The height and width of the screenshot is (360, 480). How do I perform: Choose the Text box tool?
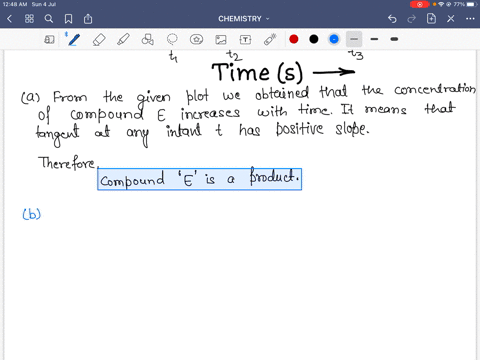point(245,40)
